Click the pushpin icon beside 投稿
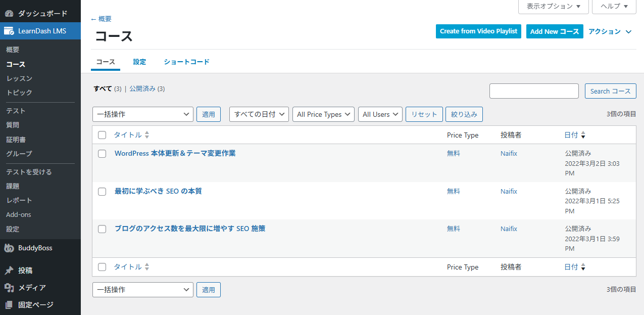Viewport: 644px width, 315px height. pos(9,271)
